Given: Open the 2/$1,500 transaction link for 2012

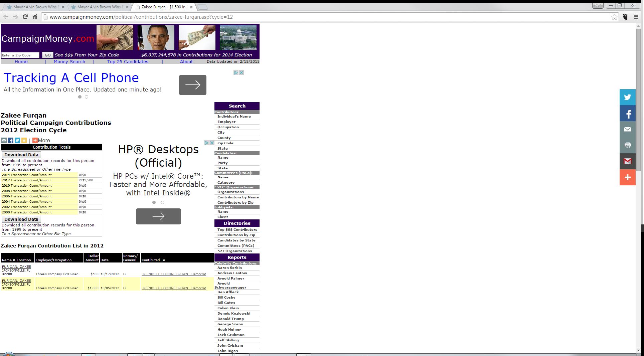Looking at the screenshot, I should [86, 180].
